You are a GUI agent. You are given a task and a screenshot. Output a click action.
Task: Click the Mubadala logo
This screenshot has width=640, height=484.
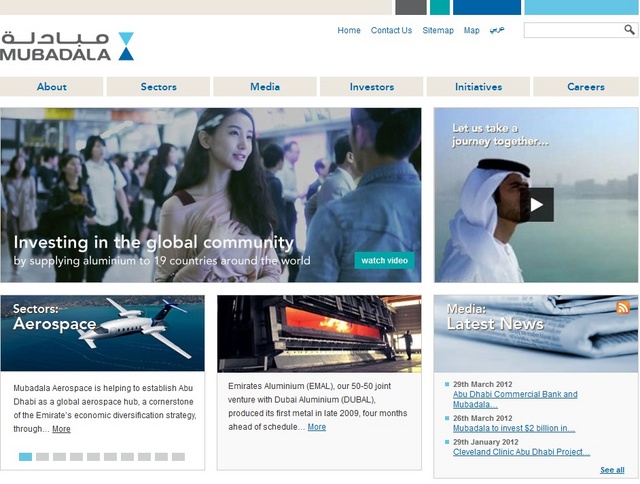[x=67, y=47]
